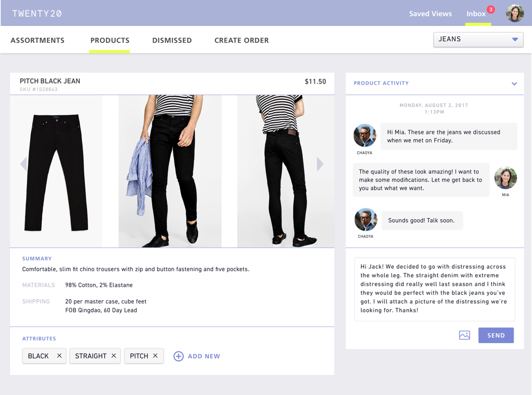The height and width of the screenshot is (395, 532).
Task: Select the flat-lay black jeans photo
Action: pos(56,171)
